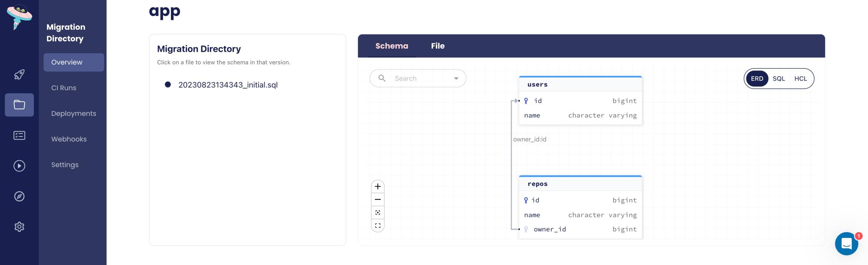Switch the schema view to ERD
The height and width of the screenshot is (265, 868).
click(x=757, y=79)
